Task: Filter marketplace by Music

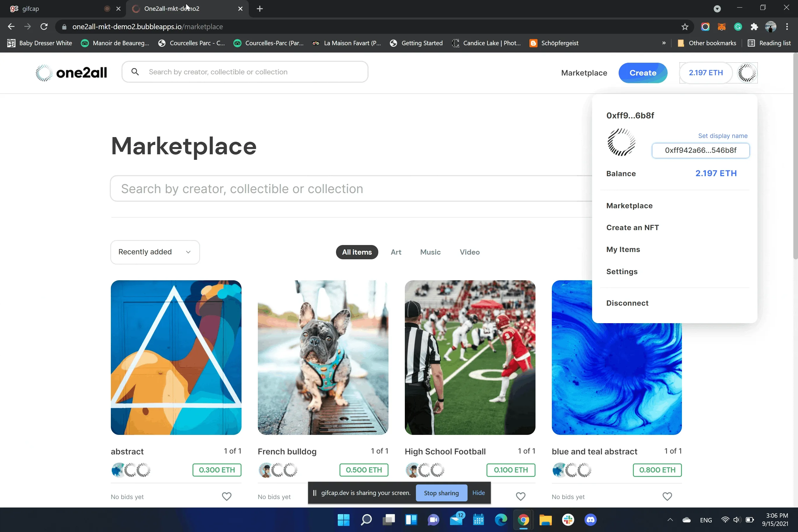Action: tap(430, 252)
